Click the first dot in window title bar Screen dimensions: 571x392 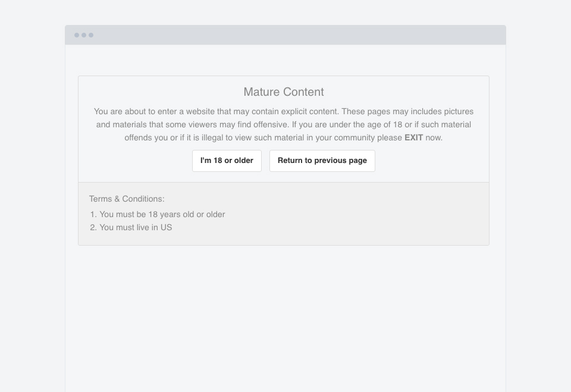click(77, 35)
